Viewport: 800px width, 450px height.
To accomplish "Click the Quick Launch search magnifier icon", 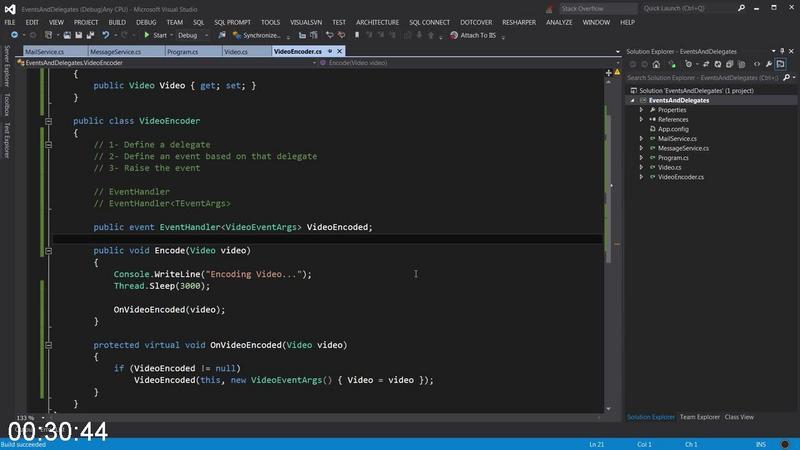I will (741, 8).
